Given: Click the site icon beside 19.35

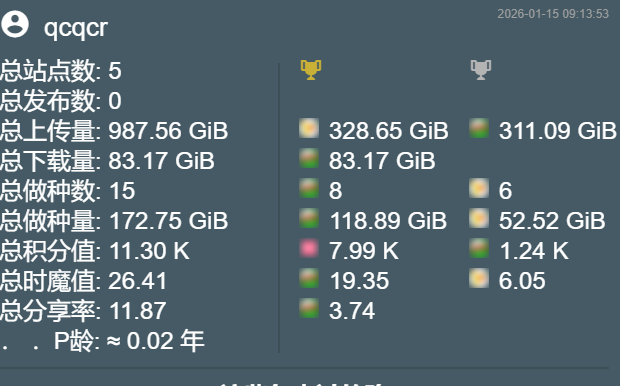Looking at the screenshot, I should [309, 278].
